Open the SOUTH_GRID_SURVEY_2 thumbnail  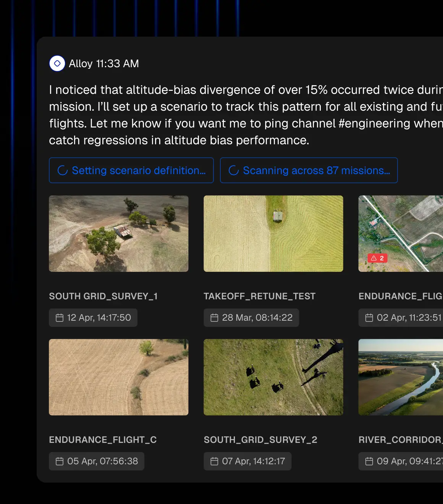273,377
